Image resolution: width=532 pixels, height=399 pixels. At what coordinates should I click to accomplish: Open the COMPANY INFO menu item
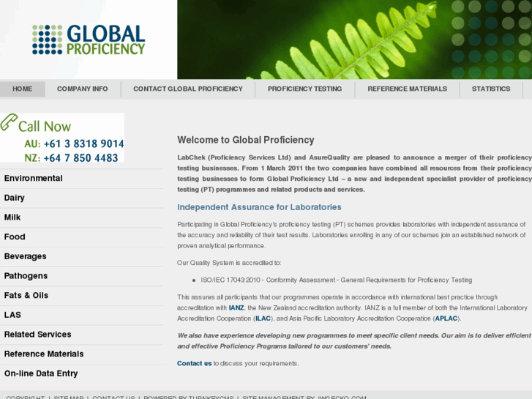point(83,89)
